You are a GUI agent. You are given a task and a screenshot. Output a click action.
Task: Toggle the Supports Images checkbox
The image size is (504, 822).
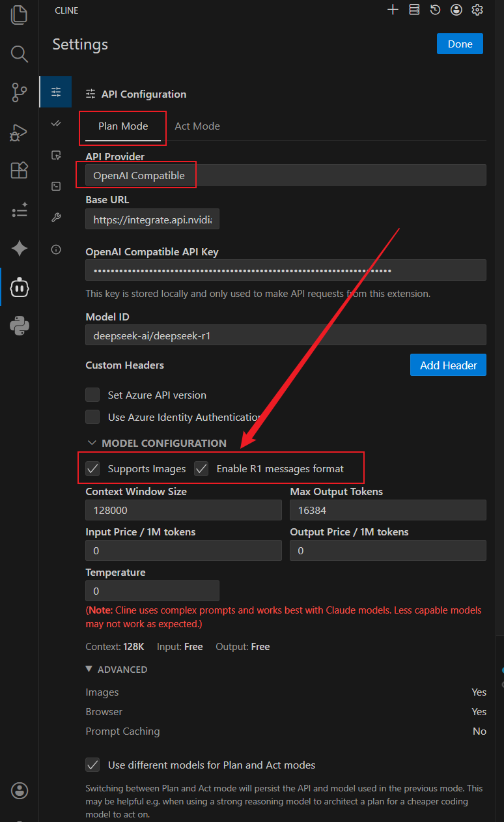pos(93,468)
